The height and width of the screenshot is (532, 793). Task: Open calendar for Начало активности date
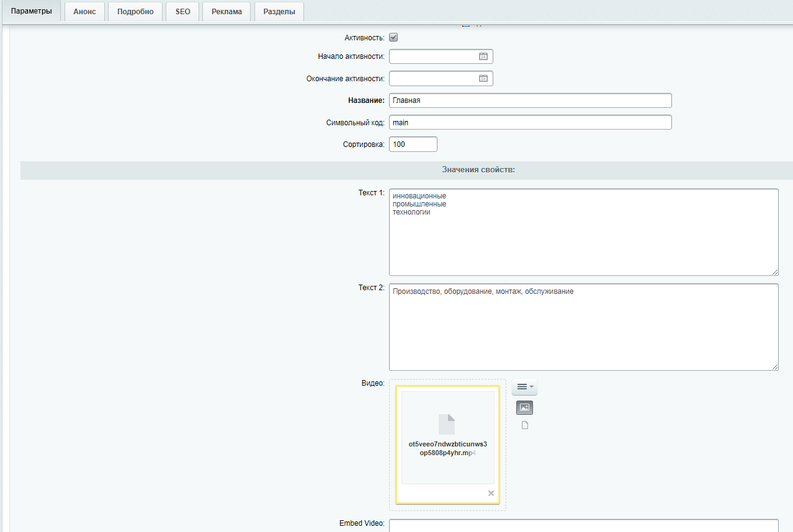click(x=483, y=56)
